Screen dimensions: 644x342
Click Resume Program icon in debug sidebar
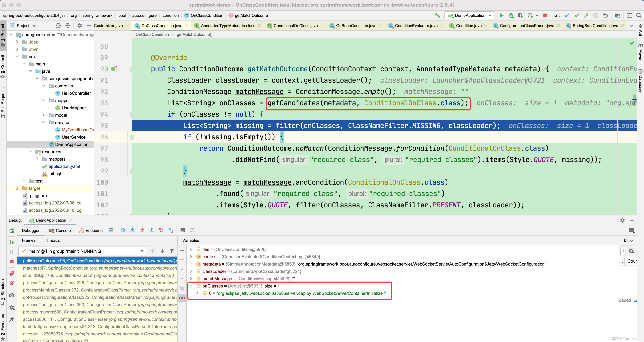click(12, 242)
